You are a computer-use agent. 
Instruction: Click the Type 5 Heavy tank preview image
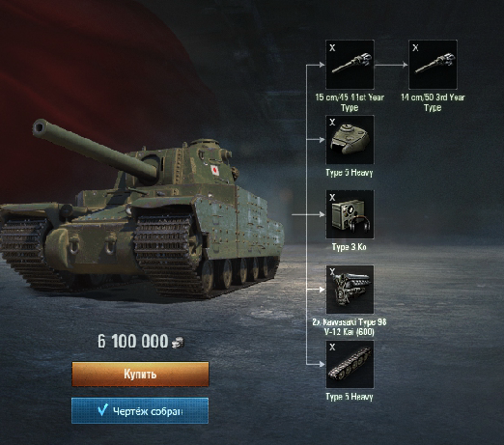coord(142,209)
